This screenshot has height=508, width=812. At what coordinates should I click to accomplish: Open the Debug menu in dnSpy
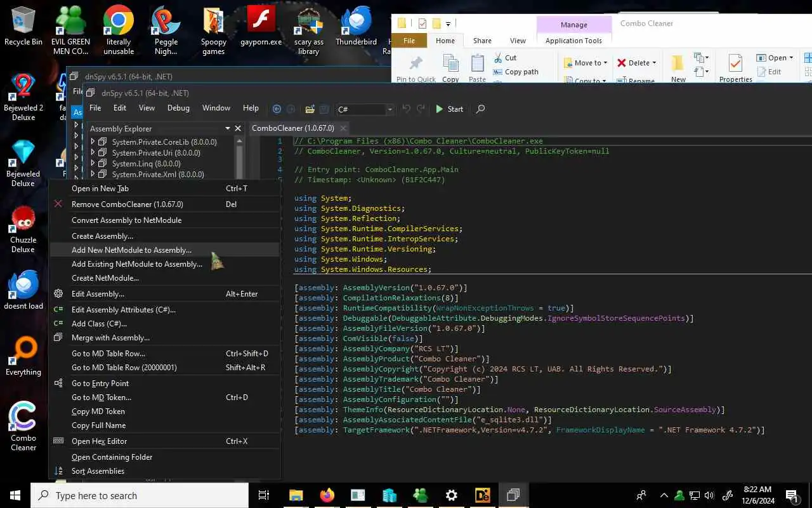pos(178,108)
